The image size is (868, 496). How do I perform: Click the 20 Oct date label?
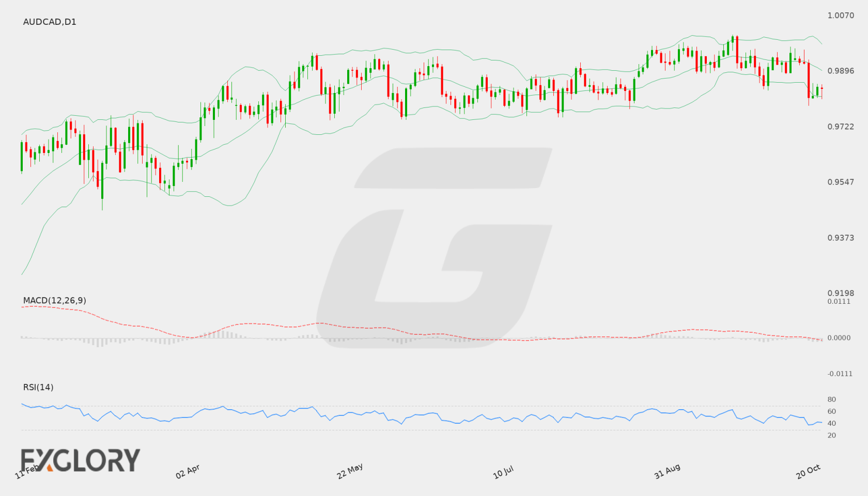808,471
